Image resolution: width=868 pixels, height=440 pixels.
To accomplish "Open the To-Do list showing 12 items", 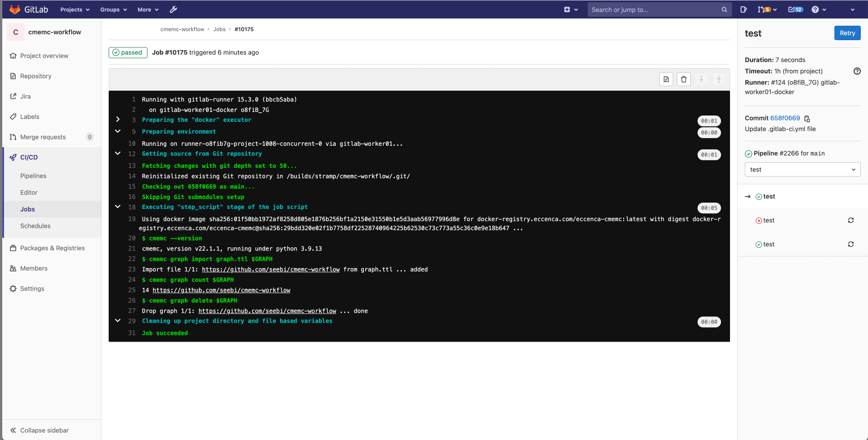I will tap(795, 9).
